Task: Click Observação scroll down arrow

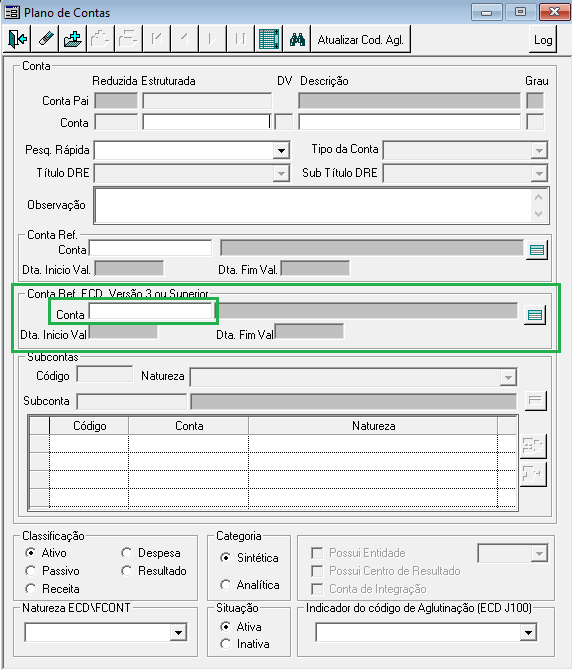Action: (x=539, y=214)
